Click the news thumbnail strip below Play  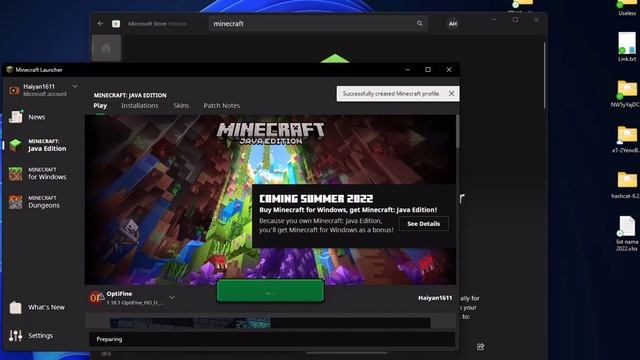[270, 323]
